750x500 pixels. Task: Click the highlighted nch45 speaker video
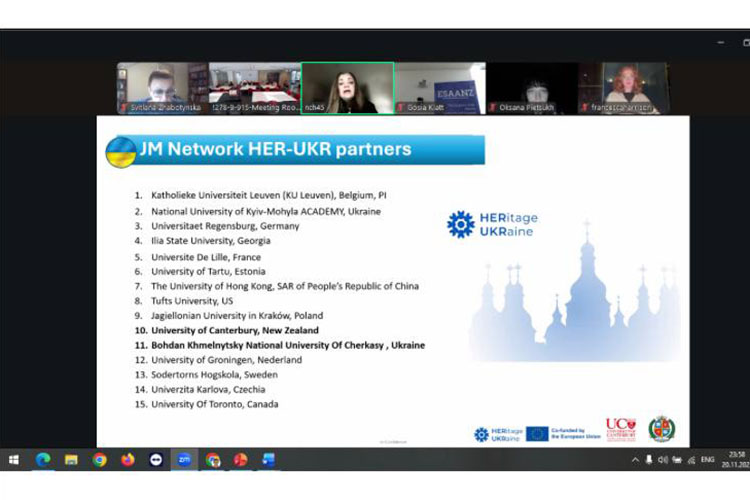[347, 88]
